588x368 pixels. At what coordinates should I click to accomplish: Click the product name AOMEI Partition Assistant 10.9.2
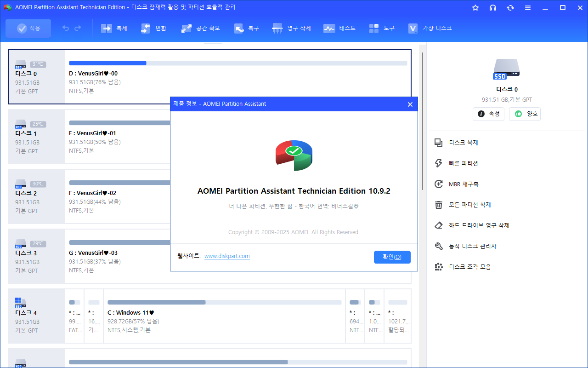tap(294, 191)
